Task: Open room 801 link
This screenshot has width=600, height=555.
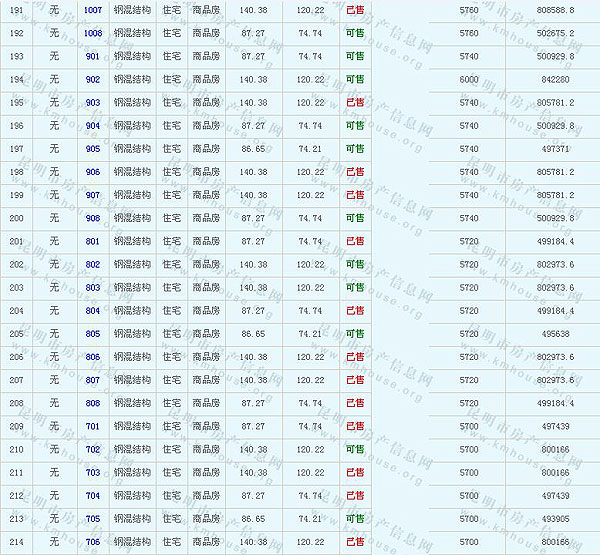Action: click(93, 241)
